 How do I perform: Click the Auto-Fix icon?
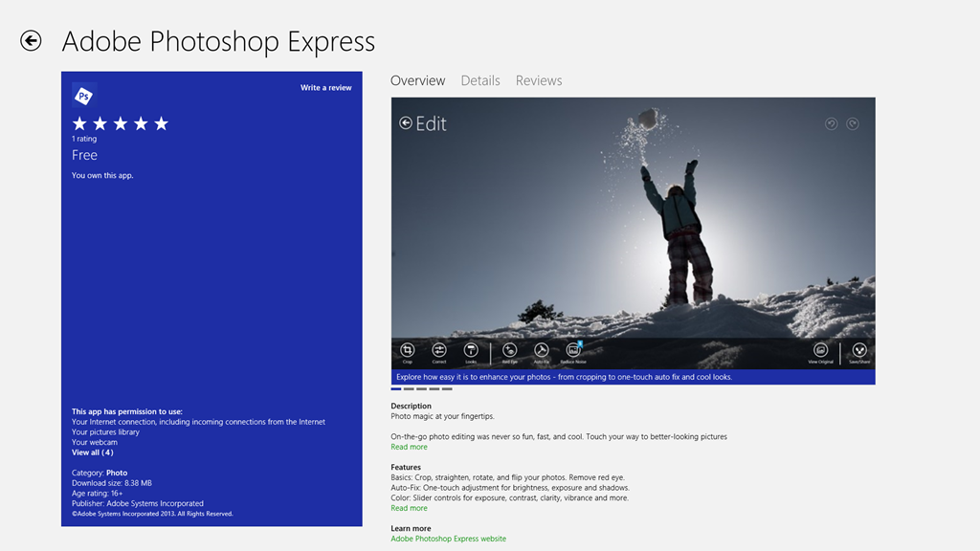click(541, 351)
